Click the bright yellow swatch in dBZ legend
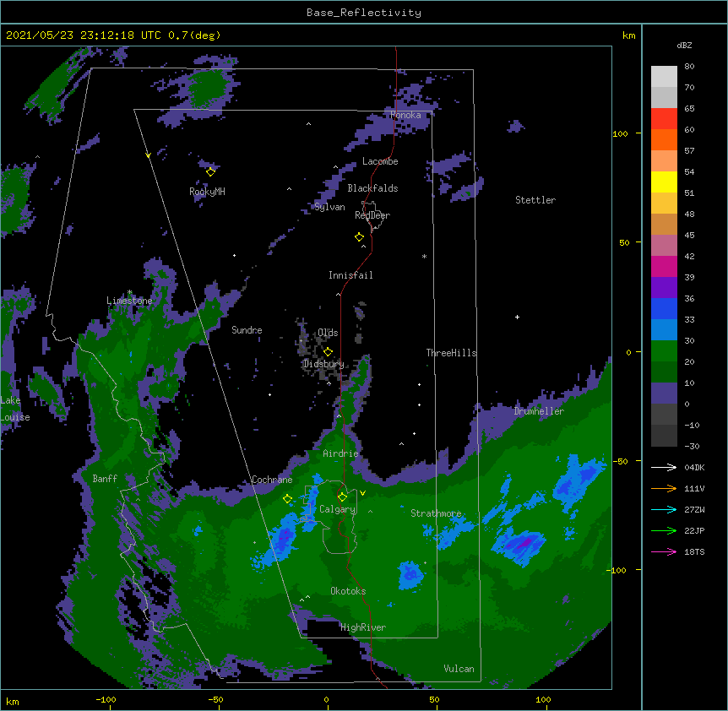Image resolution: width=728 pixels, height=711 pixels. 664,182
